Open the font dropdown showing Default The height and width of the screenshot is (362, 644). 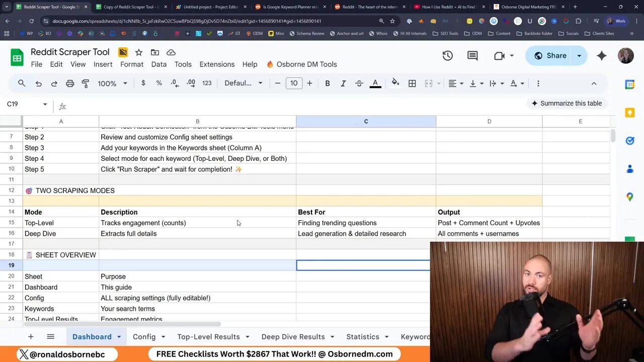(x=243, y=83)
